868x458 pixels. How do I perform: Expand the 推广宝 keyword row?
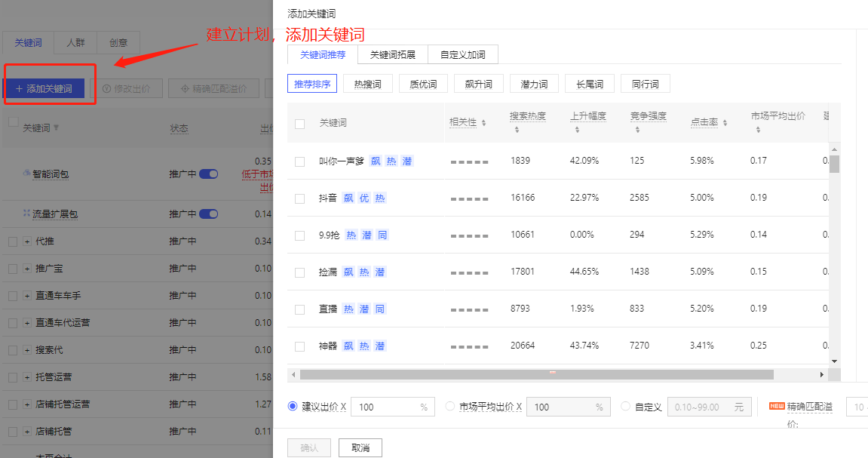click(26, 269)
